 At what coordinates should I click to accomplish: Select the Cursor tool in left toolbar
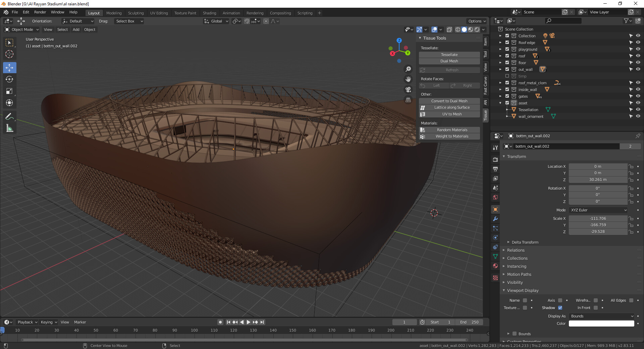point(9,54)
